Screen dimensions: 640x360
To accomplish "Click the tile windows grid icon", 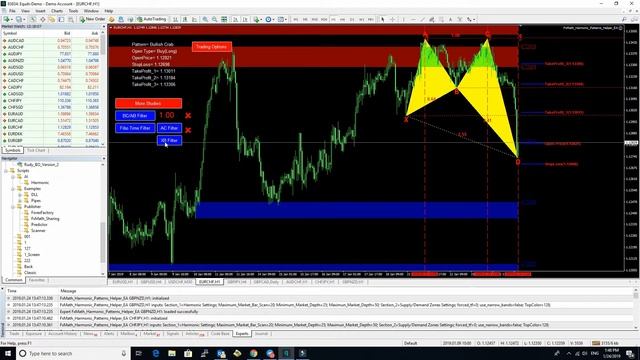I will [224, 19].
